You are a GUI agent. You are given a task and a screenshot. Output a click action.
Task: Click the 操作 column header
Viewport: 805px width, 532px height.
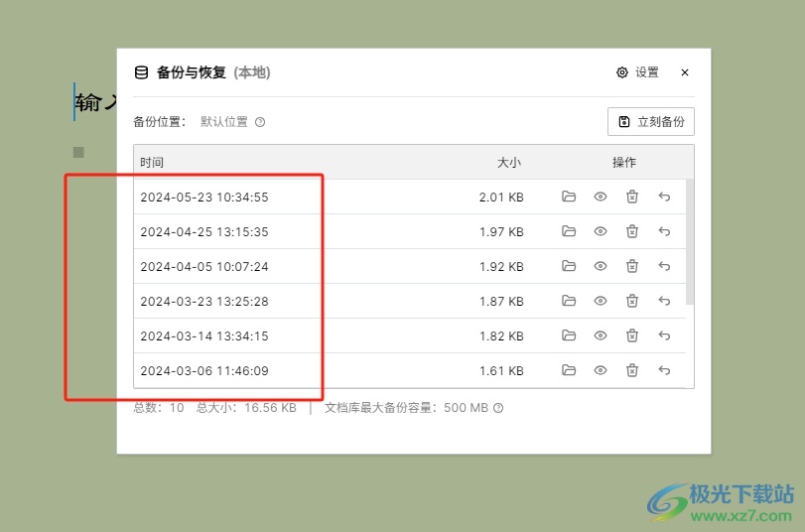(623, 162)
